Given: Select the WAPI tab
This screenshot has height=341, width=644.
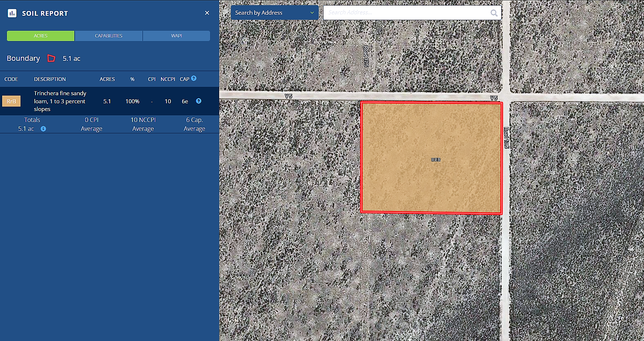Looking at the screenshot, I should click(x=176, y=36).
